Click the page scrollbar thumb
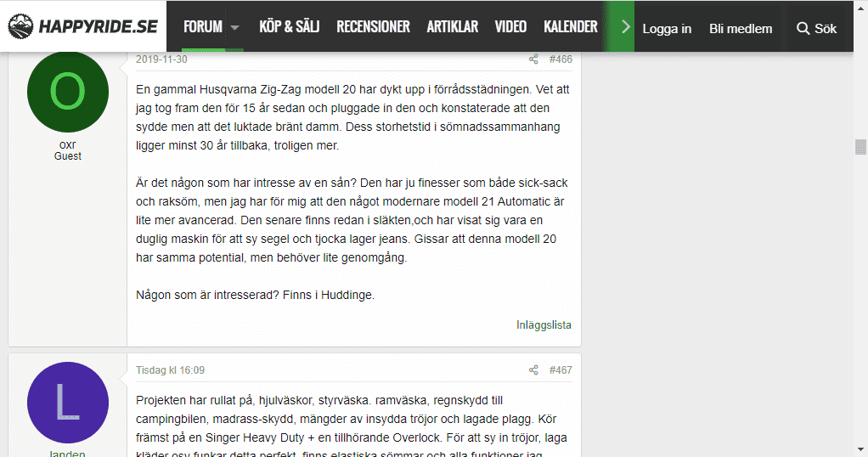The image size is (868, 457). tap(860, 147)
